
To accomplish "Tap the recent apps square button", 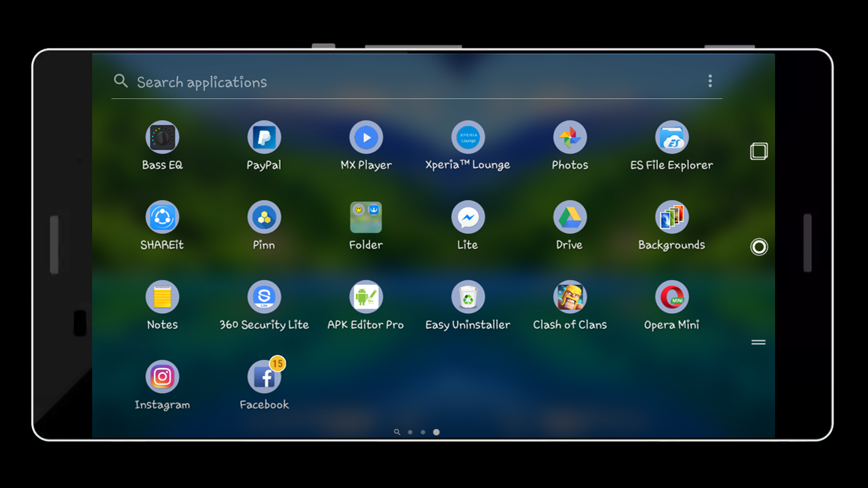I will tap(759, 151).
